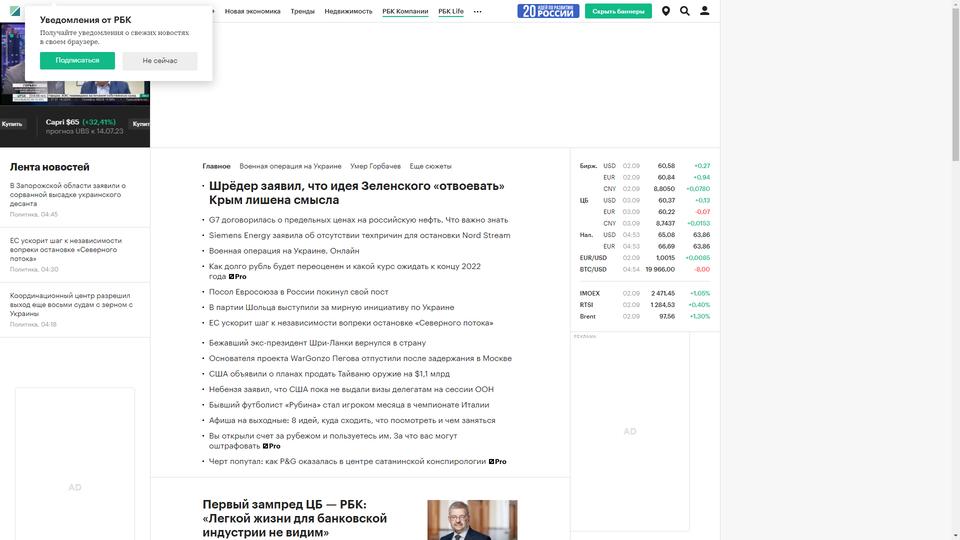Open Siemens Energy Nord Stream article

[x=359, y=235]
